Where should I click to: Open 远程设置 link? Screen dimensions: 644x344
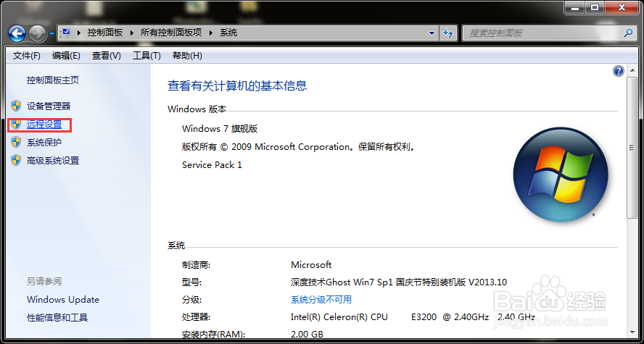(x=44, y=125)
